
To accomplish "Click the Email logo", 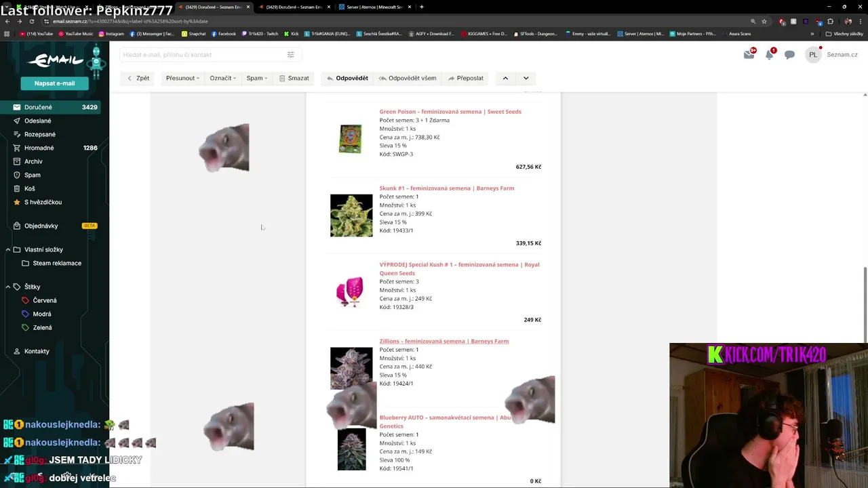I will tap(54, 60).
